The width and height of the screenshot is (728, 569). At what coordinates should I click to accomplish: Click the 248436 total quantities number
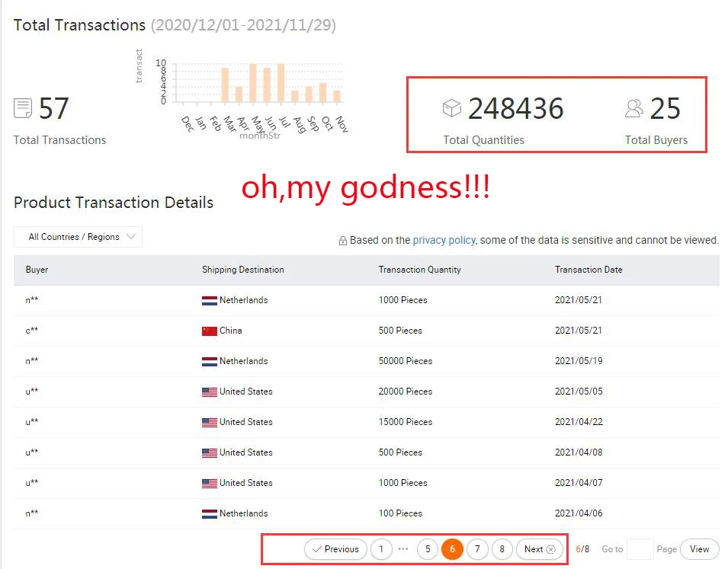(516, 108)
